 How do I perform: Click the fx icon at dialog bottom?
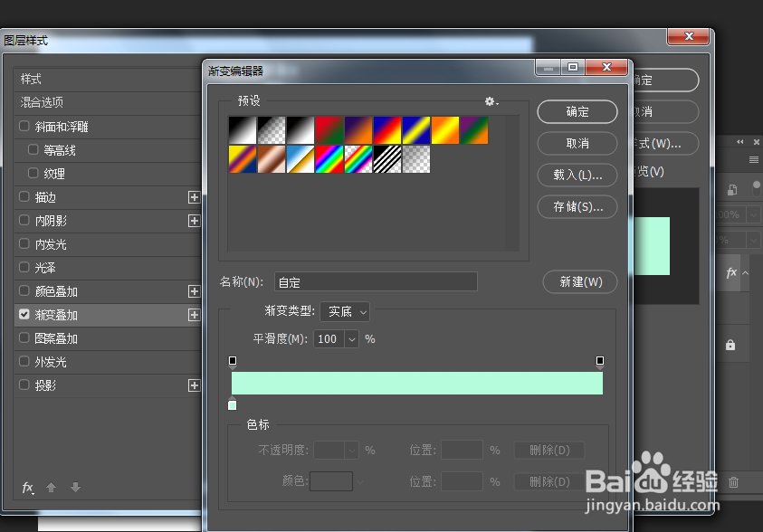[x=26, y=489]
